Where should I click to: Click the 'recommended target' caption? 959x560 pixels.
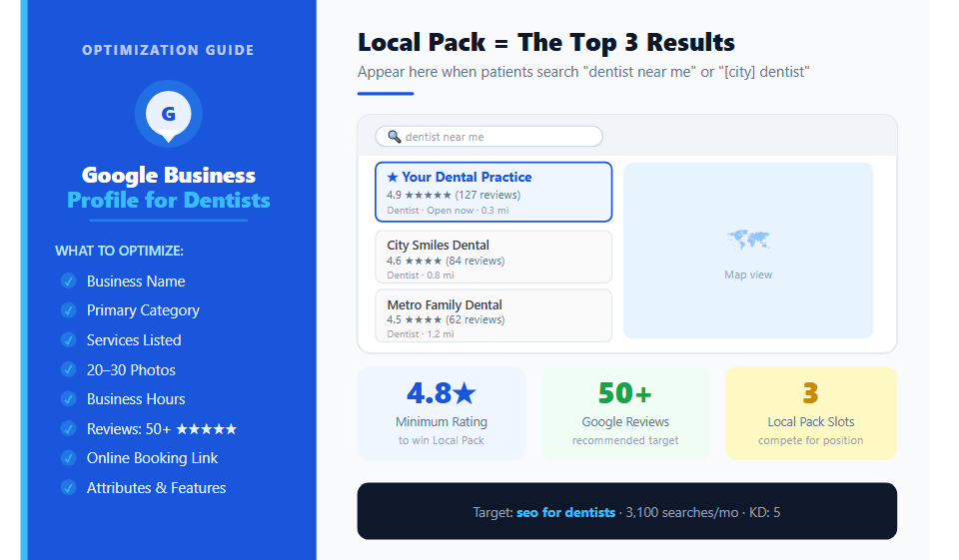click(625, 440)
